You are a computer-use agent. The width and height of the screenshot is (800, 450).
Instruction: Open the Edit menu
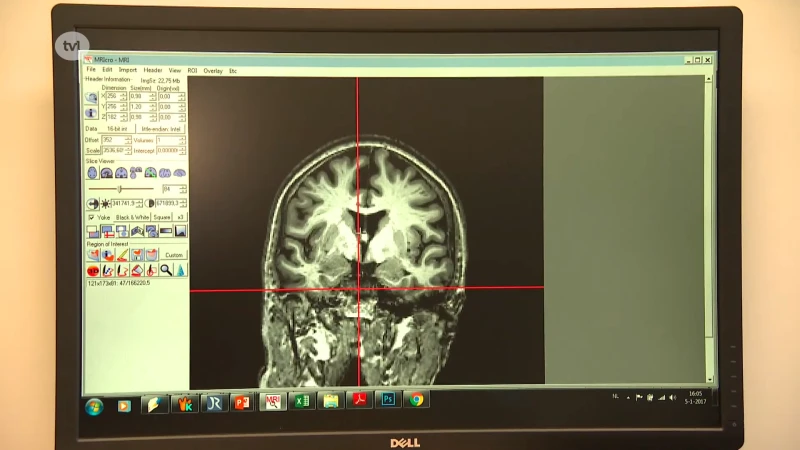[107, 70]
